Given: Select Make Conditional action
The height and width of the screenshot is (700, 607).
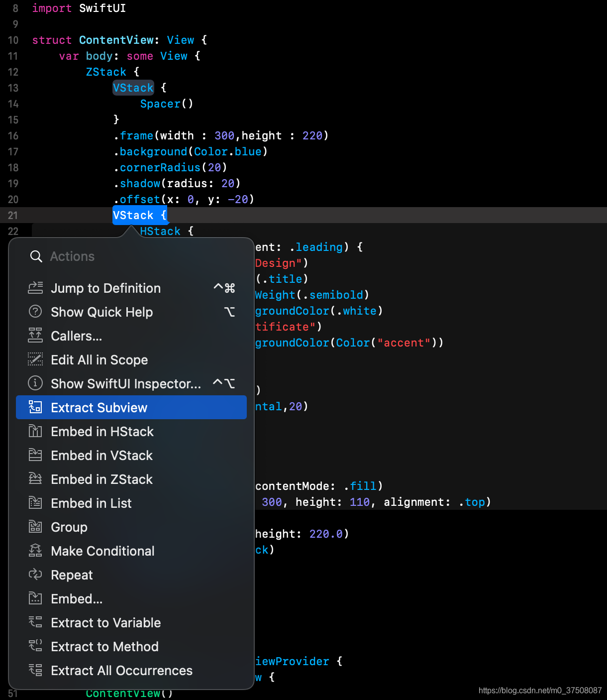Looking at the screenshot, I should (x=131, y=551).
